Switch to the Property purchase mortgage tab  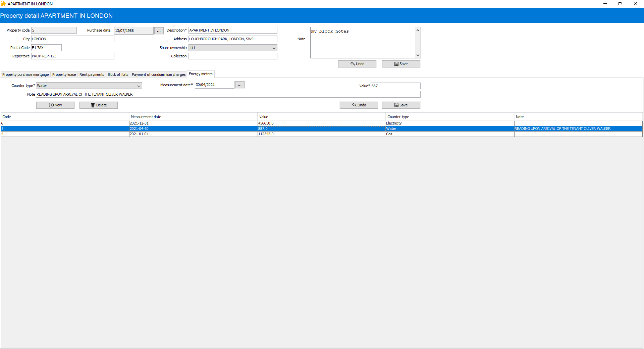pyautogui.click(x=25, y=74)
